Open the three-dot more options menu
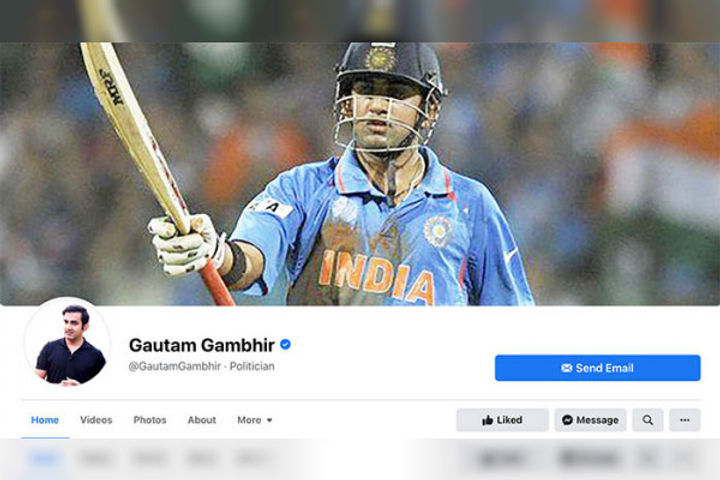This screenshot has width=720, height=480. 685,420
